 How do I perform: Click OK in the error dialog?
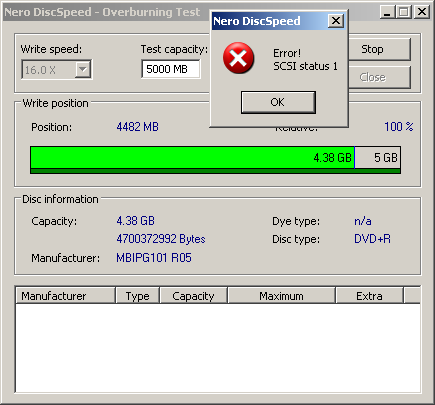tap(278, 102)
